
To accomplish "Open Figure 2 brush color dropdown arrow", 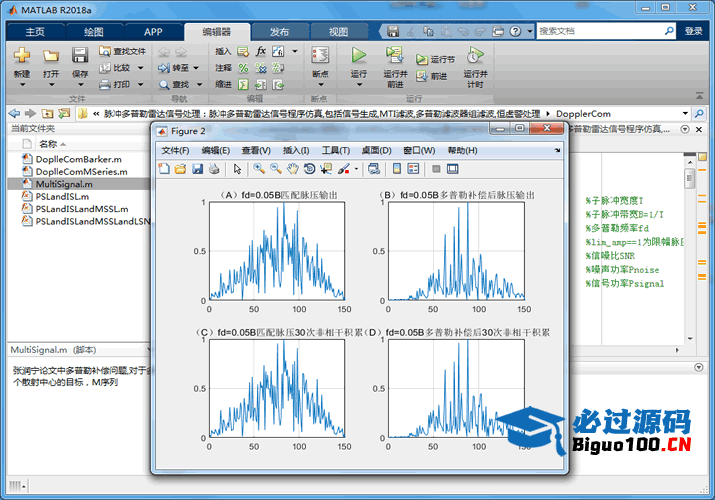I will (x=356, y=169).
